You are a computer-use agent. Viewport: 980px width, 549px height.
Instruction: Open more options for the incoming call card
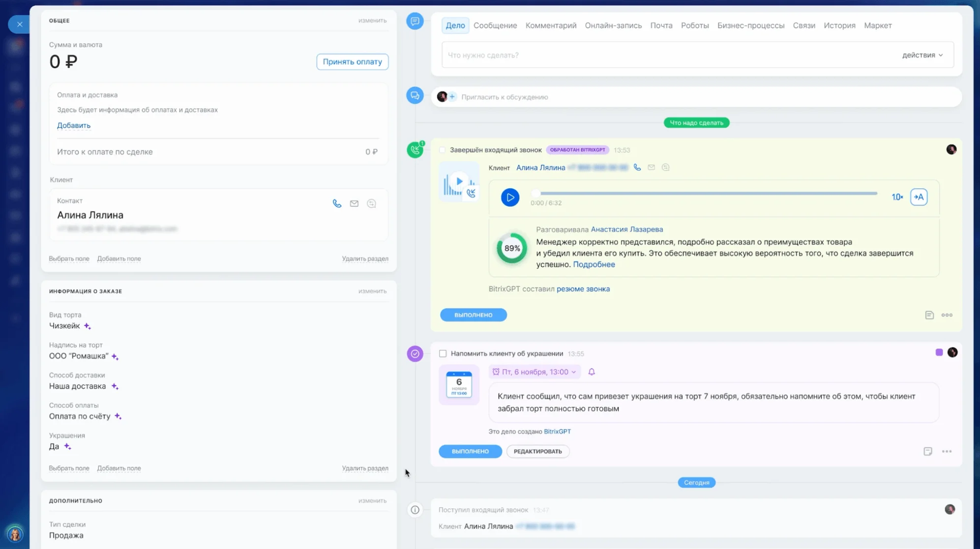[x=947, y=315]
